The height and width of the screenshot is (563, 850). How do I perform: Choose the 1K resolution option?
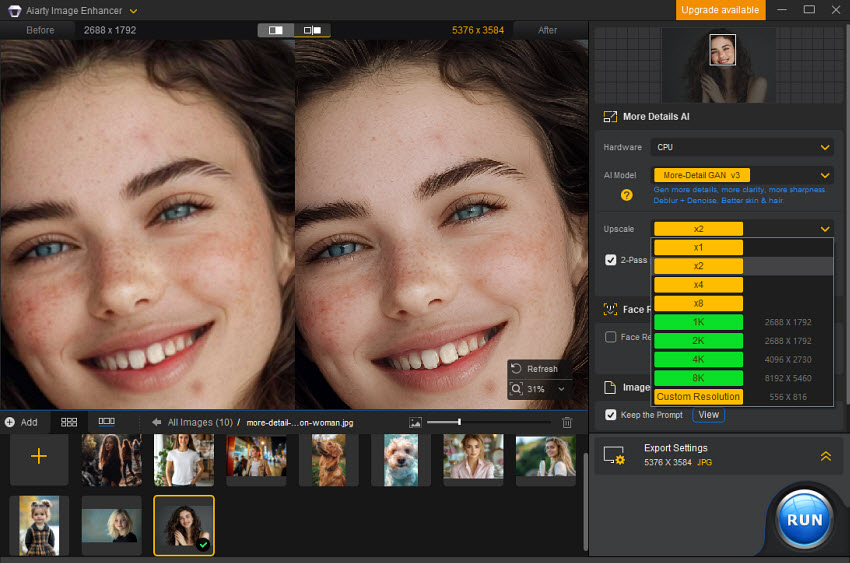pyautogui.click(x=698, y=322)
